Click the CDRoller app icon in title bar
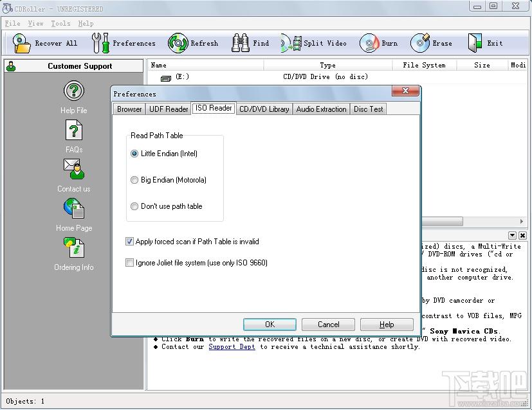The height and width of the screenshot is (410, 532). [8, 8]
